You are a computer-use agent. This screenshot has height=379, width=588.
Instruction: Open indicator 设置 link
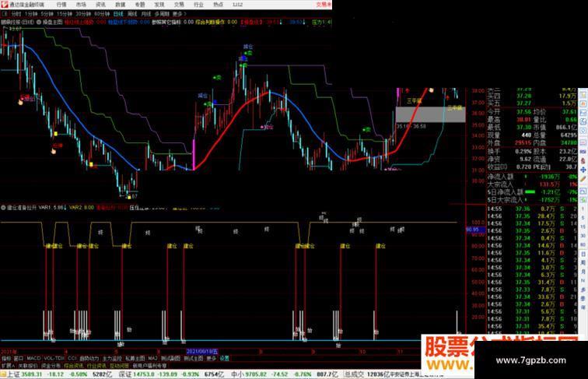coord(224,358)
